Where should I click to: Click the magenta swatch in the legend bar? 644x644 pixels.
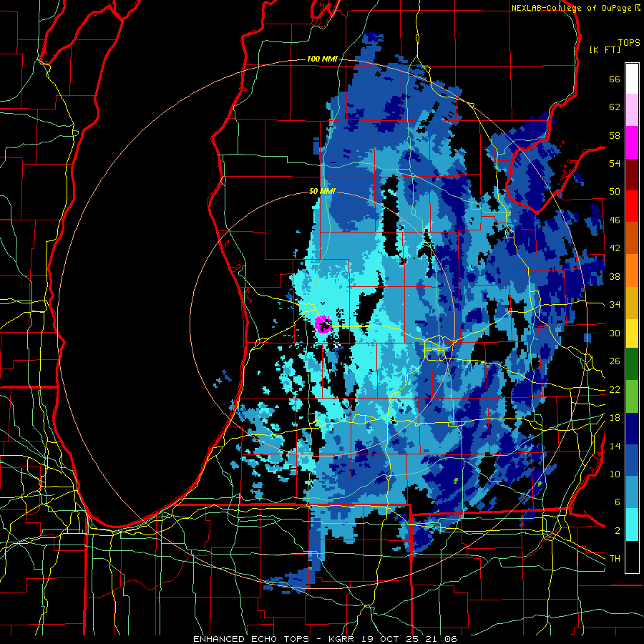point(632,142)
